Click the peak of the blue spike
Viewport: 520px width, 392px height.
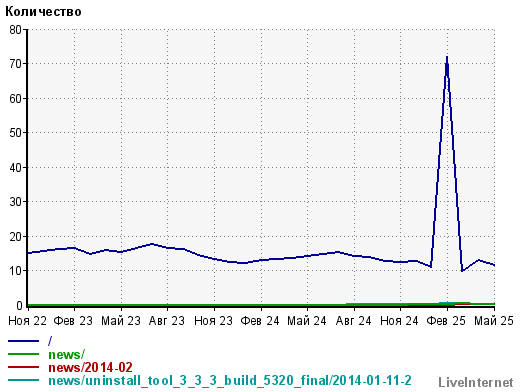[447, 57]
